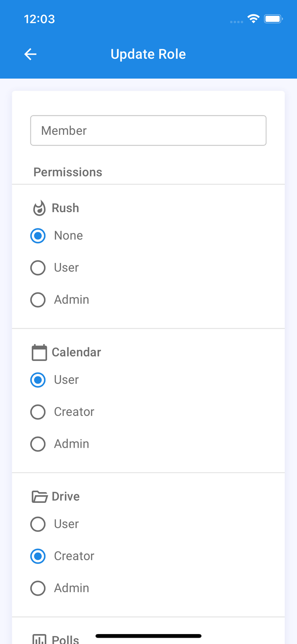Select Creator for Drive permission
297x644 pixels.
coord(38,556)
